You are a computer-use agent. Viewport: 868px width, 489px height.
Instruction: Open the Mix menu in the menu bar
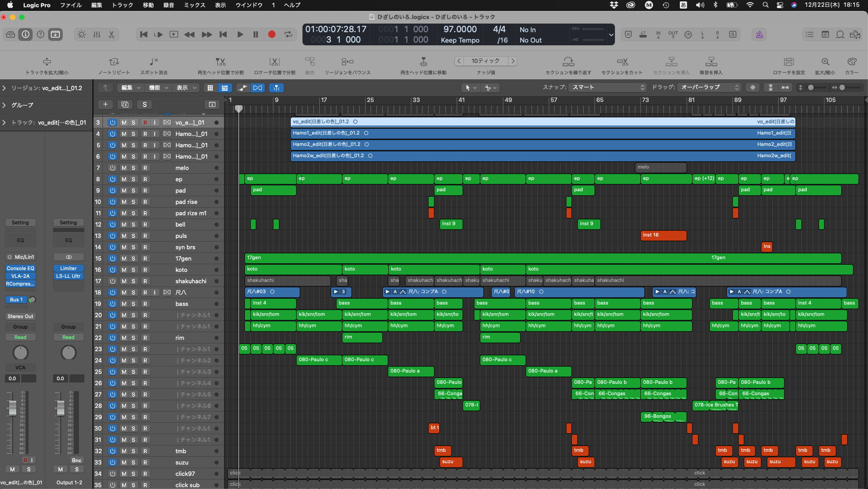[x=194, y=5]
